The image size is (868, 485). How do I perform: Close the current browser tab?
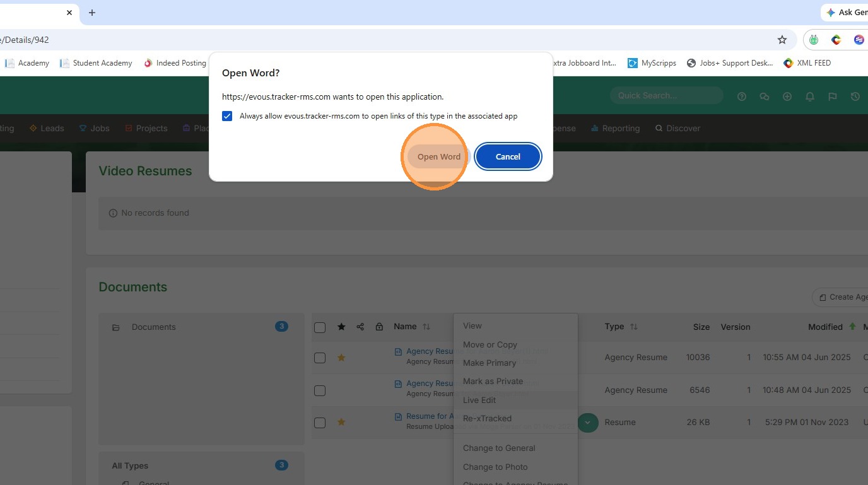coord(69,13)
